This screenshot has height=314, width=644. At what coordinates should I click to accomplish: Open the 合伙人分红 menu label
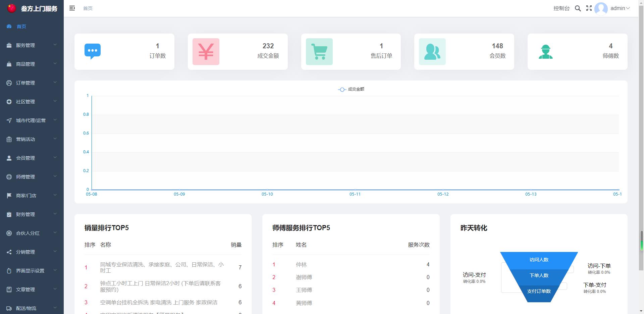tap(28, 233)
